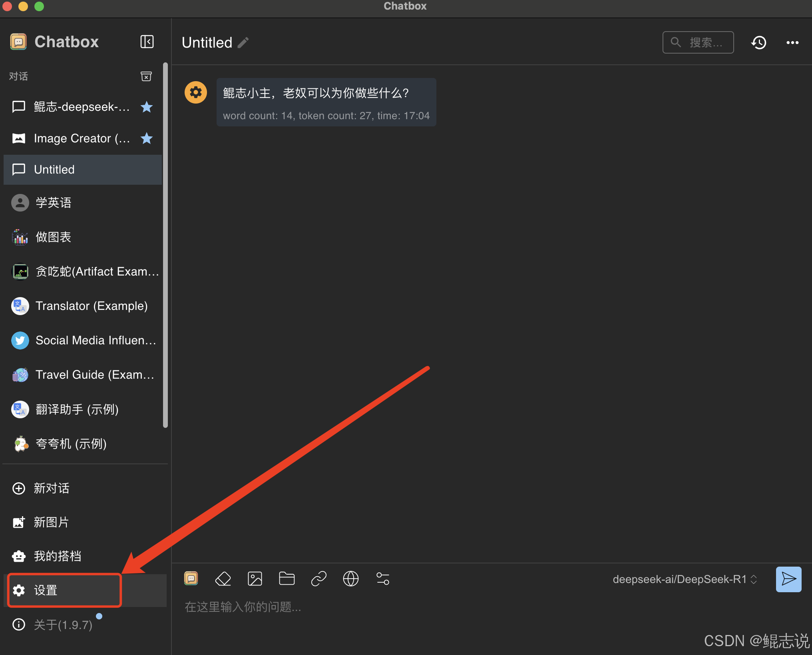Select the Translator (Example) conversation
This screenshot has height=655, width=812.
point(91,306)
